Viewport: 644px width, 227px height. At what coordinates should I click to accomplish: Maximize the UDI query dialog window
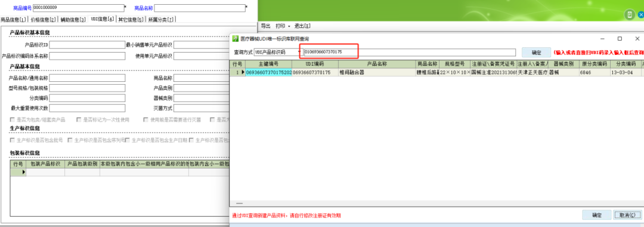620,39
